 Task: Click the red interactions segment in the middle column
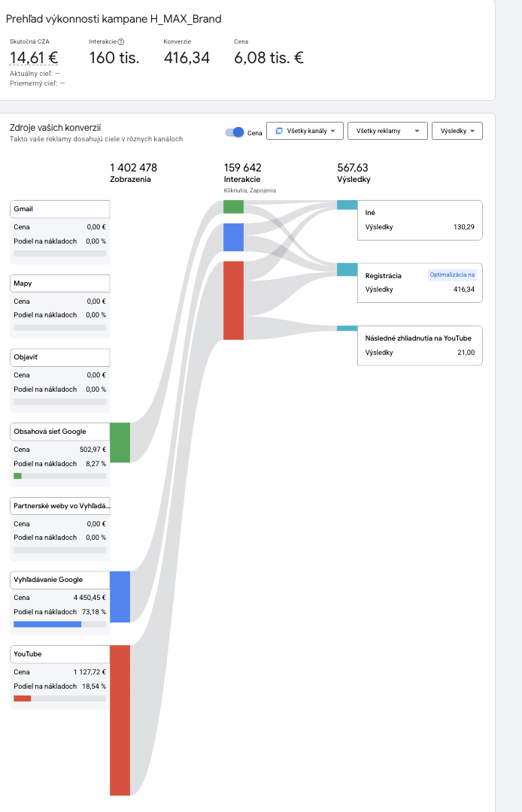point(234,300)
